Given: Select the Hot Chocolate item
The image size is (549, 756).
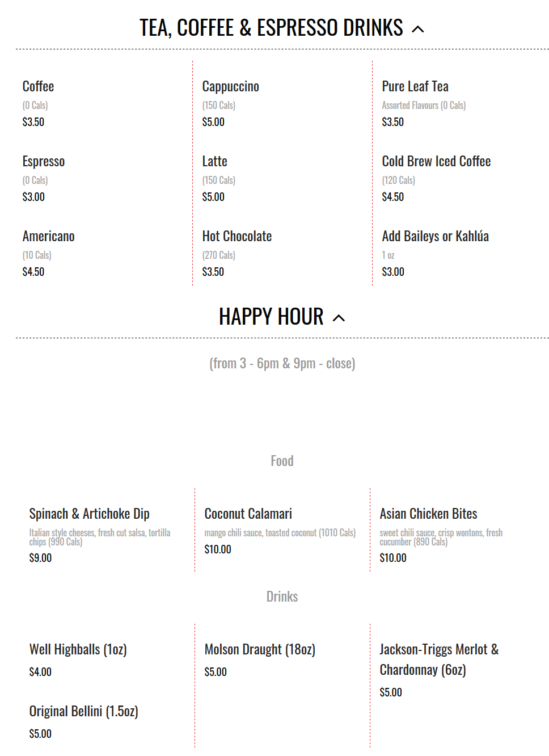Looking at the screenshot, I should click(237, 236).
